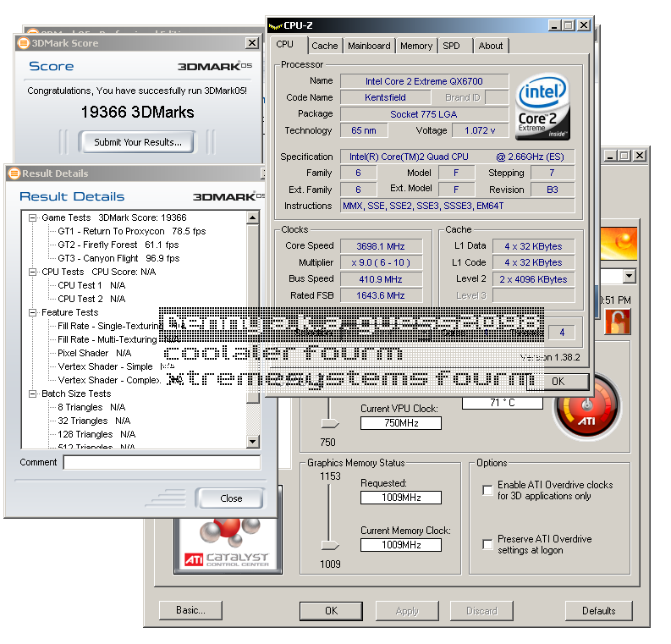Enable ATI Overdrive clocks for 3D applications only
The width and height of the screenshot is (671, 644).
[x=487, y=490]
